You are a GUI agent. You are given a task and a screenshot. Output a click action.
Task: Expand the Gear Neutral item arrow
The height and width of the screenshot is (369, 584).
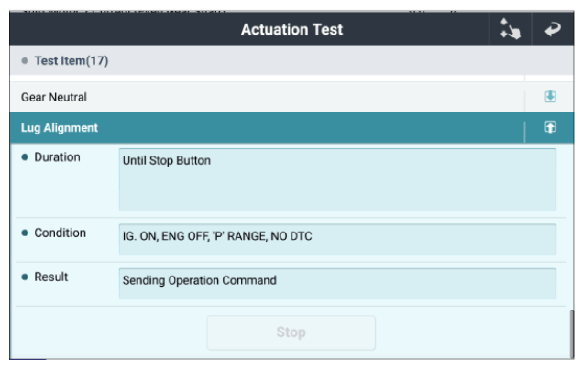click(550, 96)
